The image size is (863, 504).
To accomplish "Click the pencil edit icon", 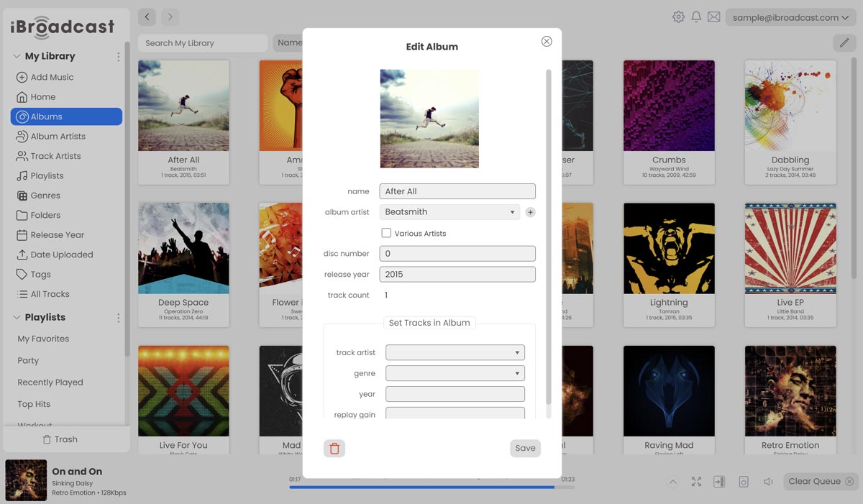I will 844,43.
